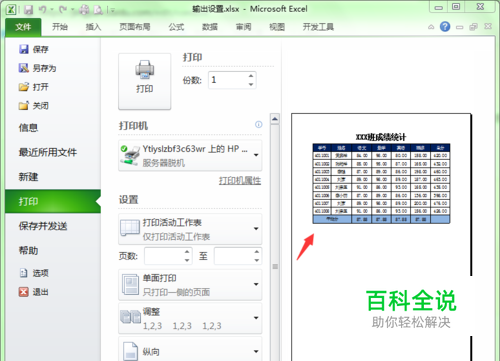Minimize the workbook window in ribbon corner

(460, 27)
